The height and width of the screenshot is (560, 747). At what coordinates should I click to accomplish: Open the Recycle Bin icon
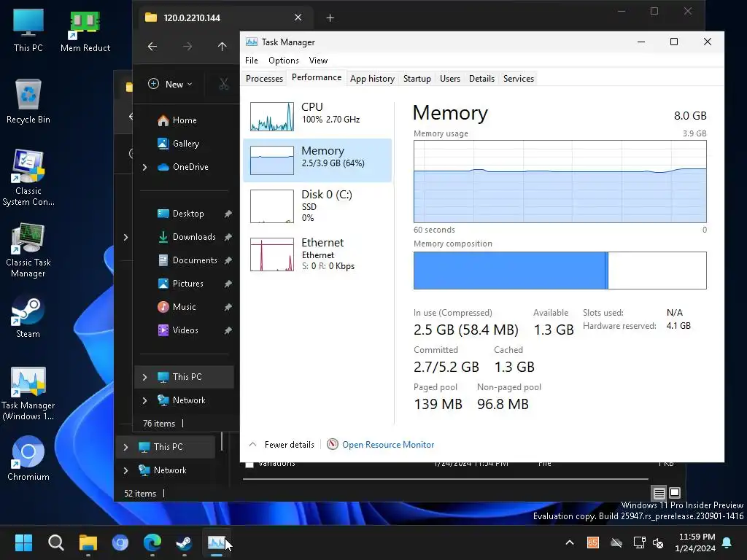(28, 101)
